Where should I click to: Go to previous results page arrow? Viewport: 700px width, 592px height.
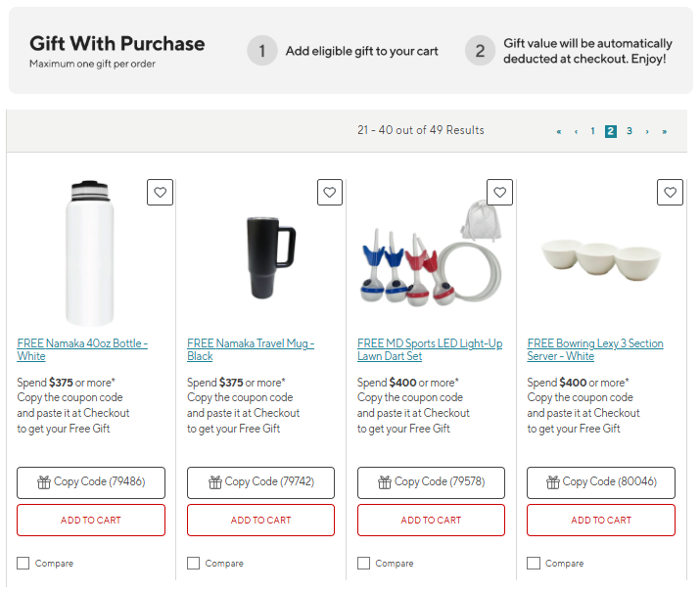[x=576, y=131]
